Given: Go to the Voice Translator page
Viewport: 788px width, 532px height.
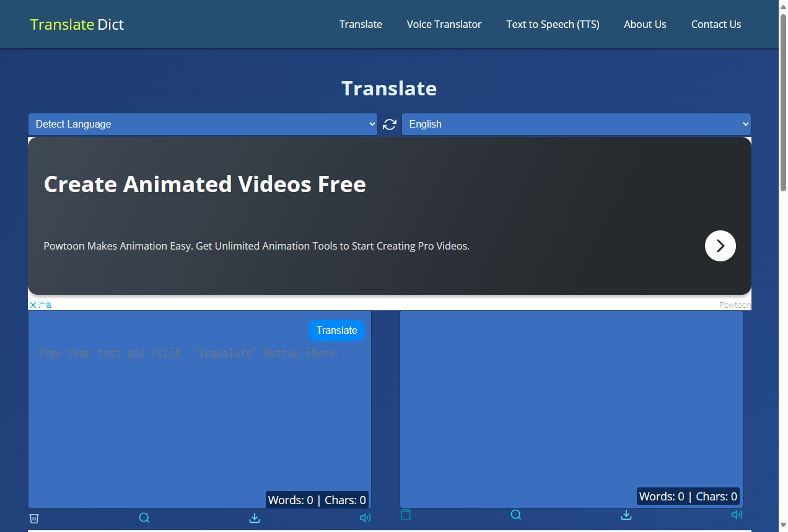Looking at the screenshot, I should [444, 24].
